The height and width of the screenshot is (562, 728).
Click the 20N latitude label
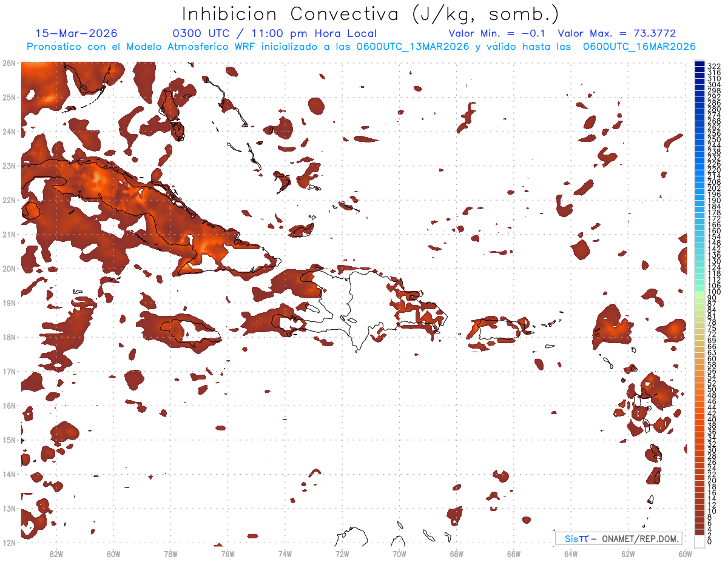[x=8, y=268]
